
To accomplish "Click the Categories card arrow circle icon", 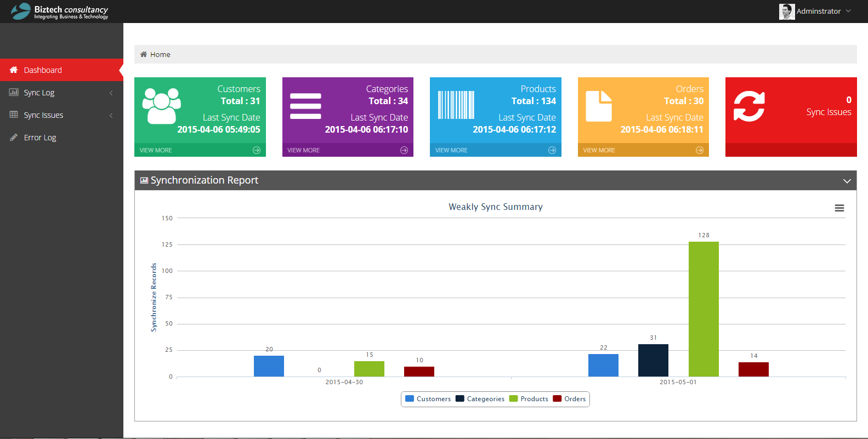I will (404, 150).
